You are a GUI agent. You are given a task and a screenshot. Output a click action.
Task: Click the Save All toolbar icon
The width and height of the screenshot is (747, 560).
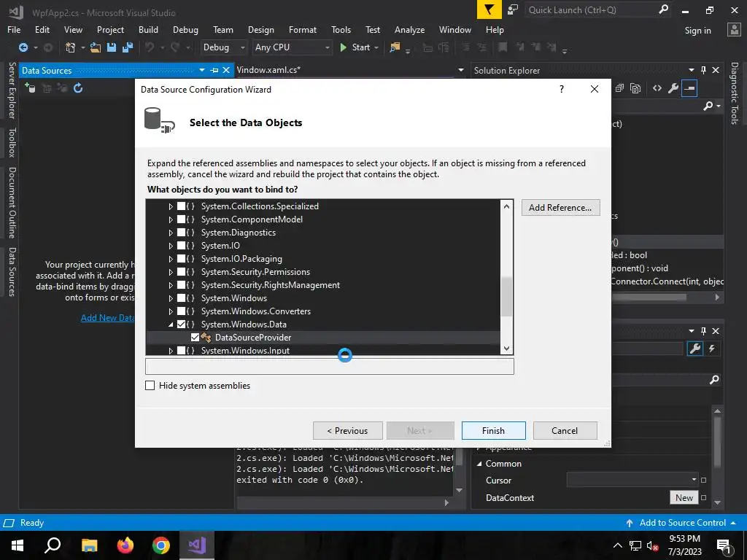click(128, 47)
